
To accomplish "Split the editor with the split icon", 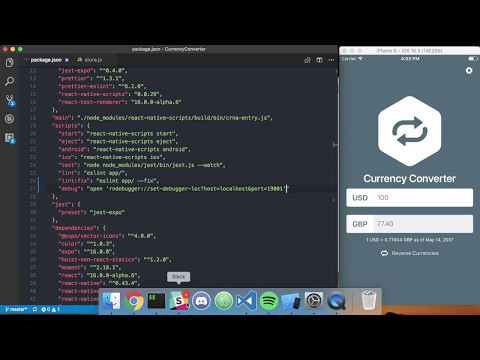I will pos(319,60).
